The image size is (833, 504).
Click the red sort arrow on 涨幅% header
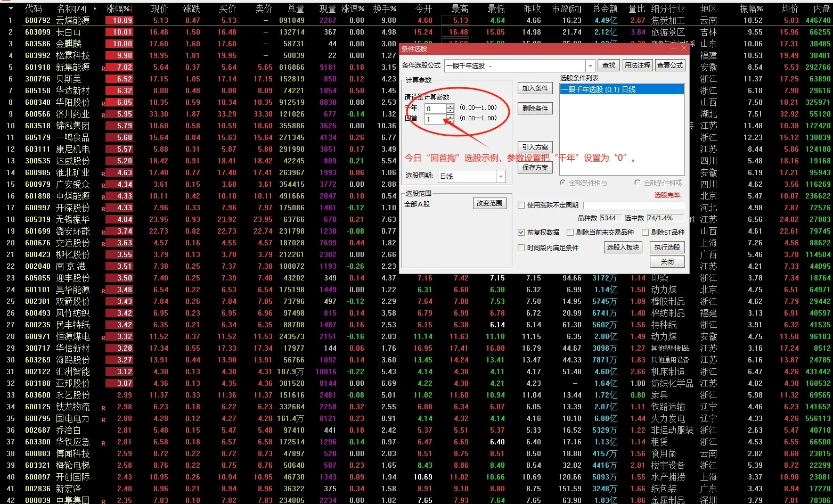click(x=132, y=9)
